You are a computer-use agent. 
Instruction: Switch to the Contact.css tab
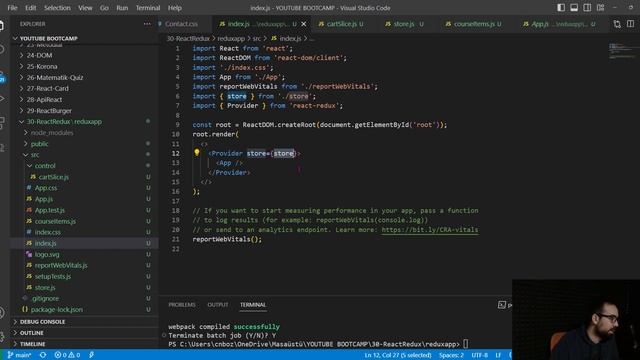181,24
